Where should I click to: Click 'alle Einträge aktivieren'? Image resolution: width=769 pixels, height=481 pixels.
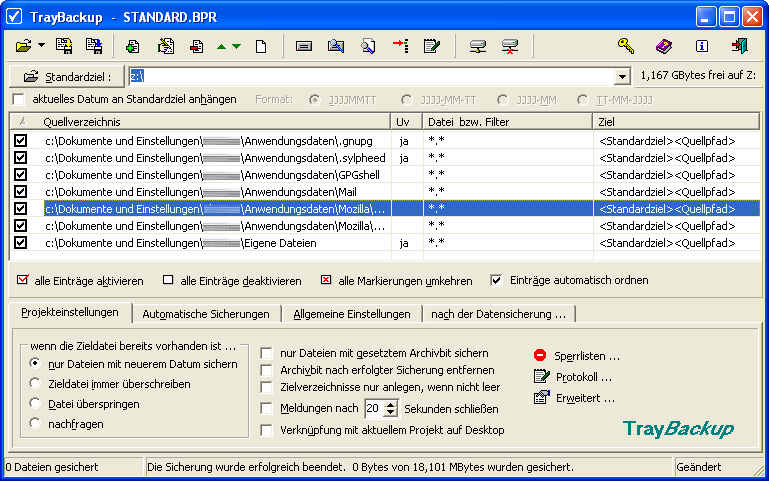(80, 281)
